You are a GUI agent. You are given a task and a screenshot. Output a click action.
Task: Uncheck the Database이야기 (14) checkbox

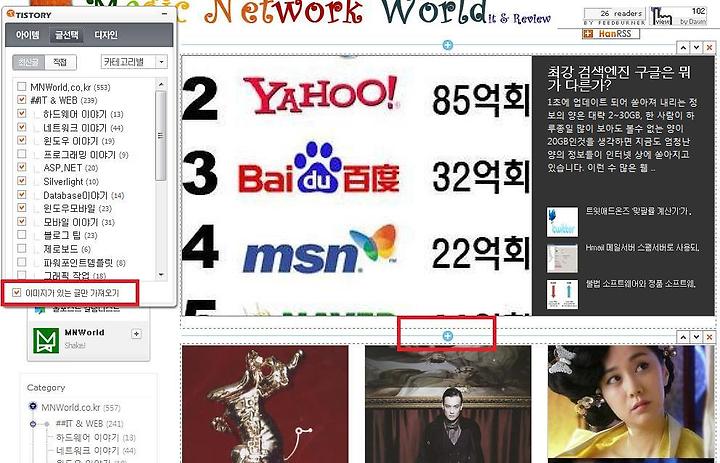(22, 194)
